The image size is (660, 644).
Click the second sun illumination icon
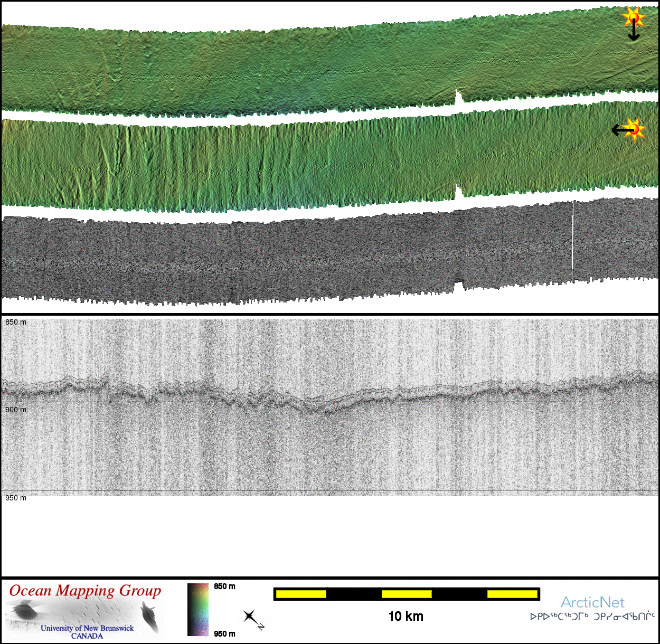point(635,129)
